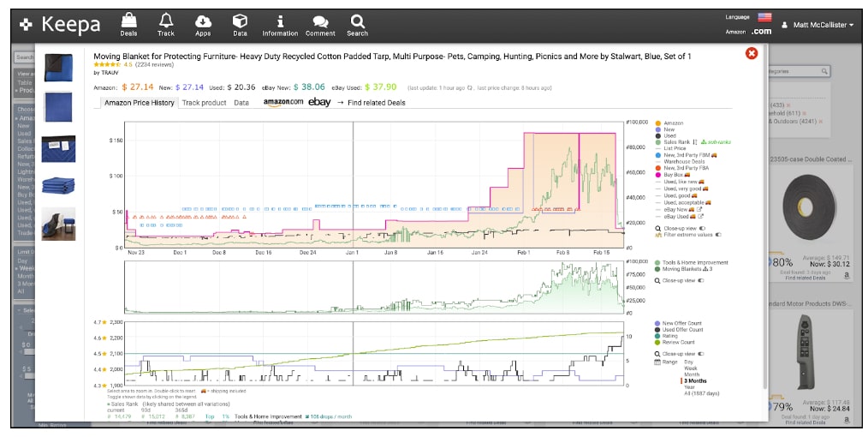Open Data box icon in top navigation
The image size is (868, 437).
click(240, 25)
